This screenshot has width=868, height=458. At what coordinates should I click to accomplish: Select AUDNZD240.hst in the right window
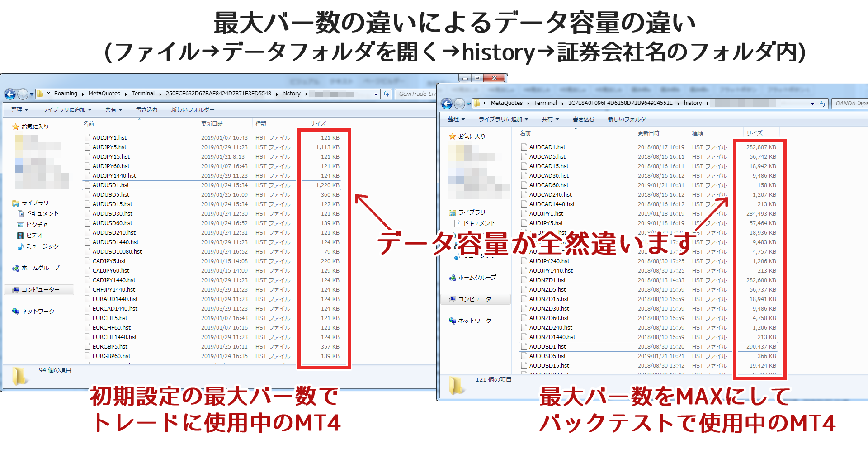click(648, 327)
